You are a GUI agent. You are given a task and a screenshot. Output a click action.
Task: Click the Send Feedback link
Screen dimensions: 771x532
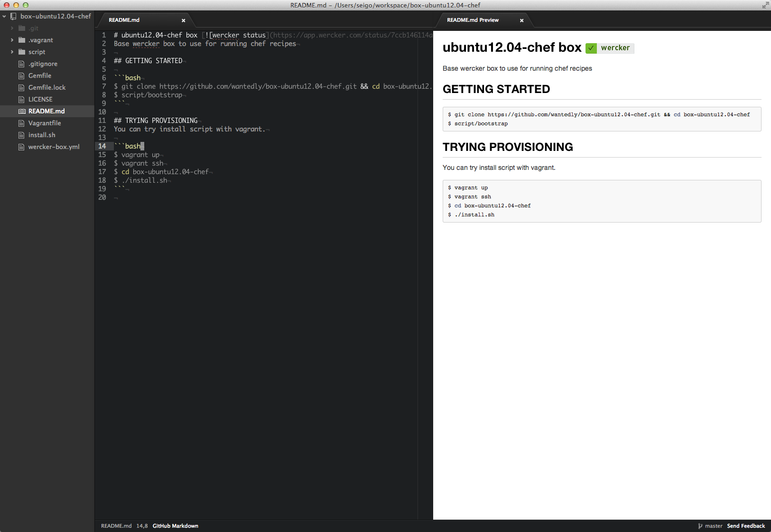(x=746, y=526)
